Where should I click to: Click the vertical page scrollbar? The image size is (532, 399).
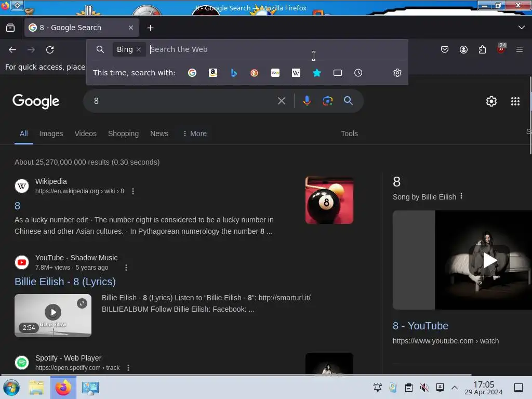(x=530, y=115)
